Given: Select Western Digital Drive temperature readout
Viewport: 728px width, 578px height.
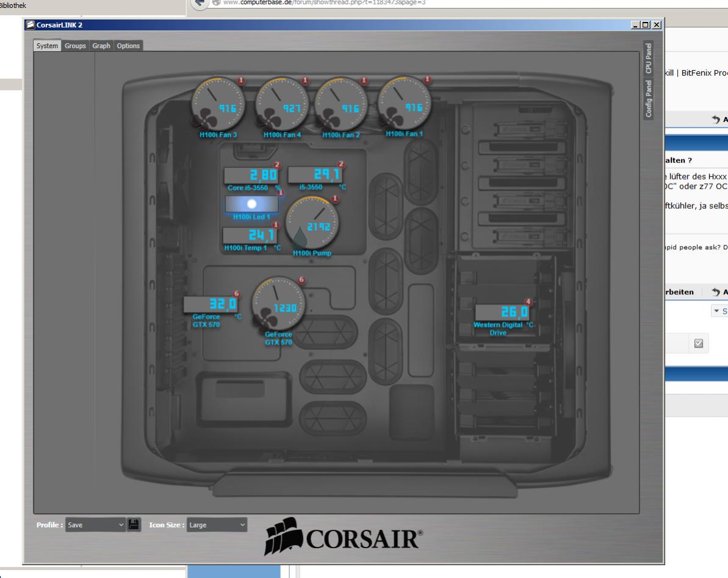Looking at the screenshot, I should click(x=502, y=311).
